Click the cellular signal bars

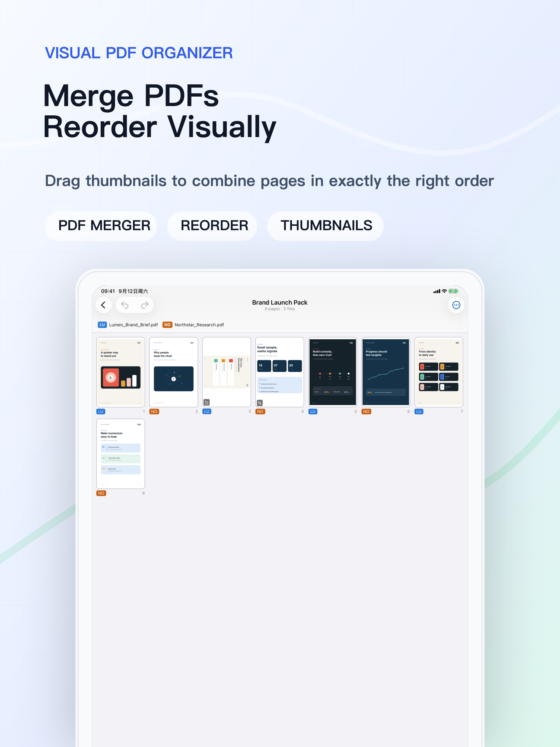[437, 291]
